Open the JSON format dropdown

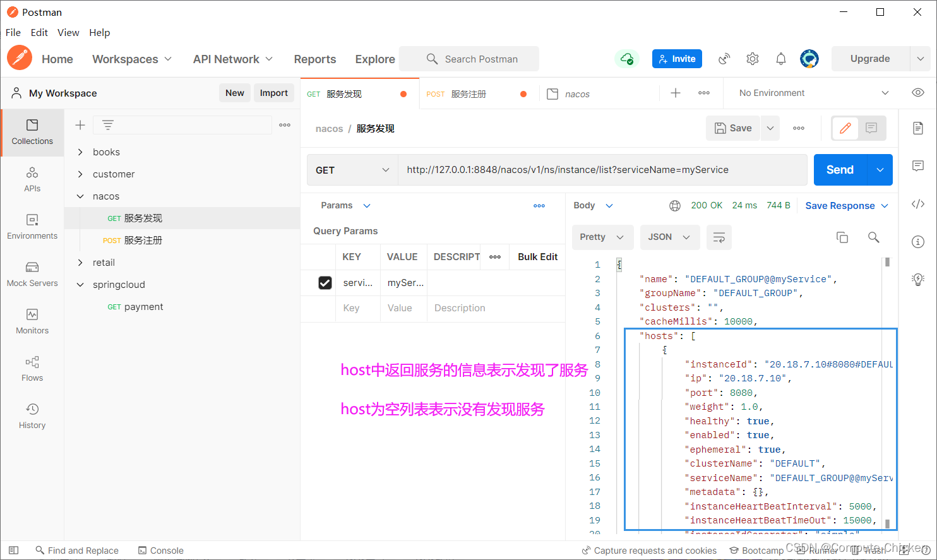click(669, 237)
